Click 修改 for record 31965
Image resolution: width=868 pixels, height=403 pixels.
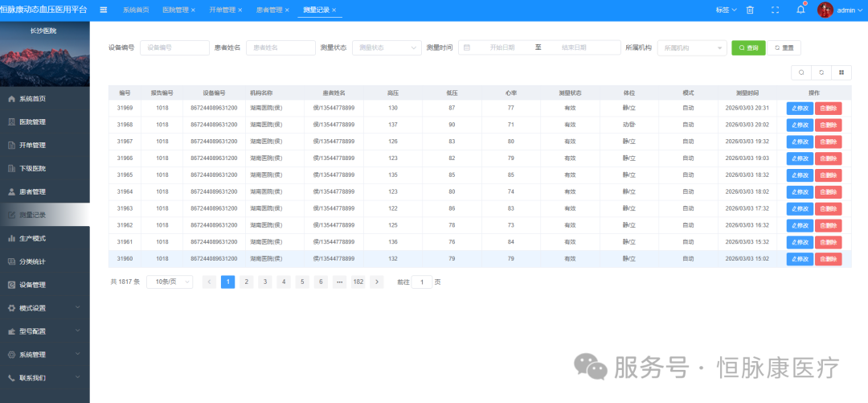(800, 175)
